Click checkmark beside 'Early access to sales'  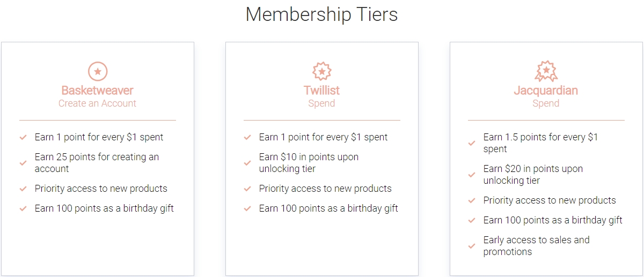click(x=472, y=246)
